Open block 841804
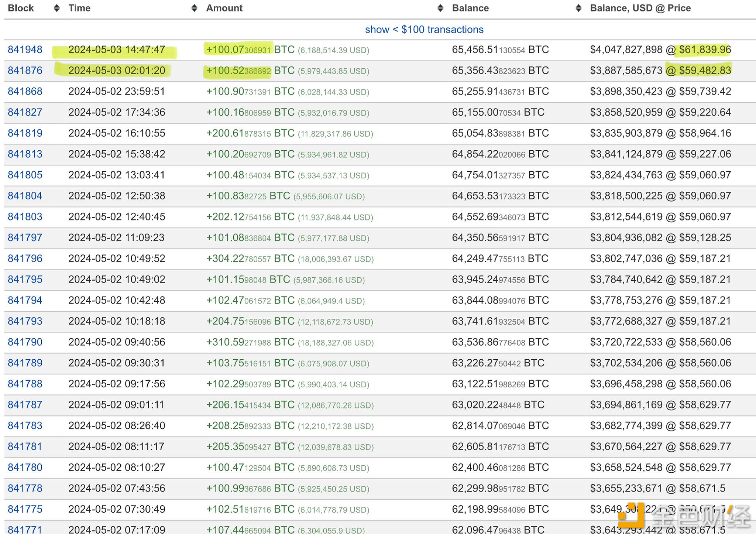This screenshot has width=756, height=534. pyautogui.click(x=25, y=196)
